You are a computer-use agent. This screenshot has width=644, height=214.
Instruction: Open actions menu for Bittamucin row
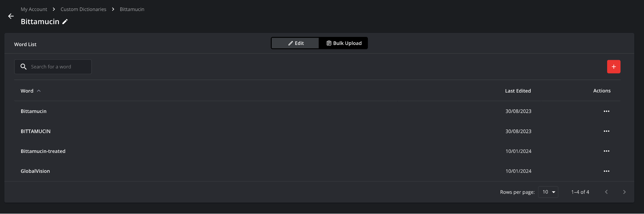pyautogui.click(x=606, y=111)
